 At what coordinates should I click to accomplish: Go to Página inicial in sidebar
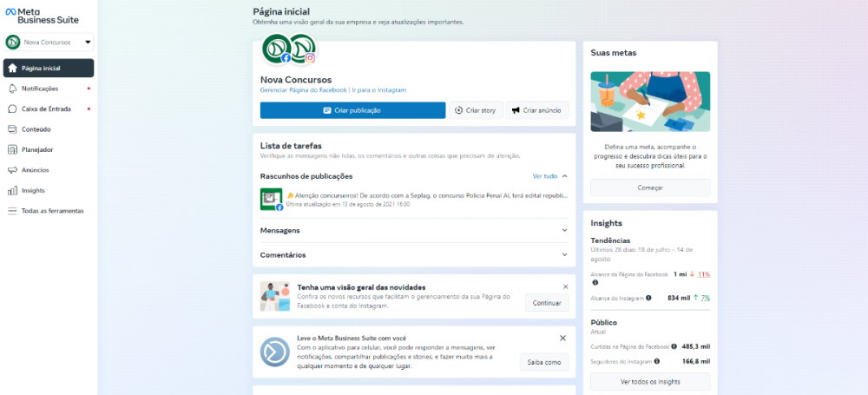(49, 68)
